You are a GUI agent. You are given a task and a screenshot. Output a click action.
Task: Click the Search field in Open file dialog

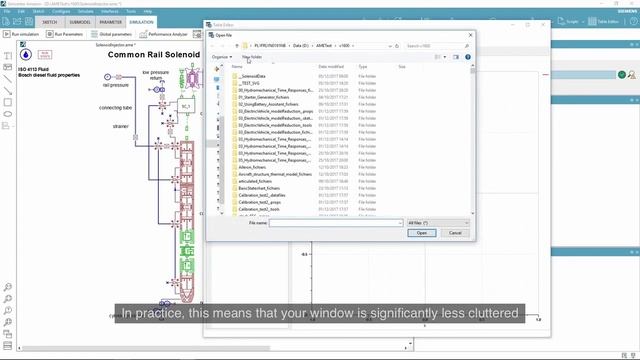coord(437,46)
